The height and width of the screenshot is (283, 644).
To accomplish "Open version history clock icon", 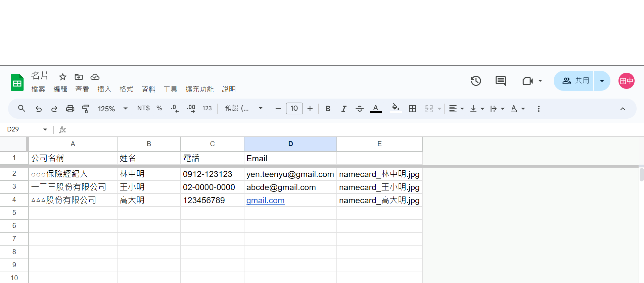I will pos(476,81).
